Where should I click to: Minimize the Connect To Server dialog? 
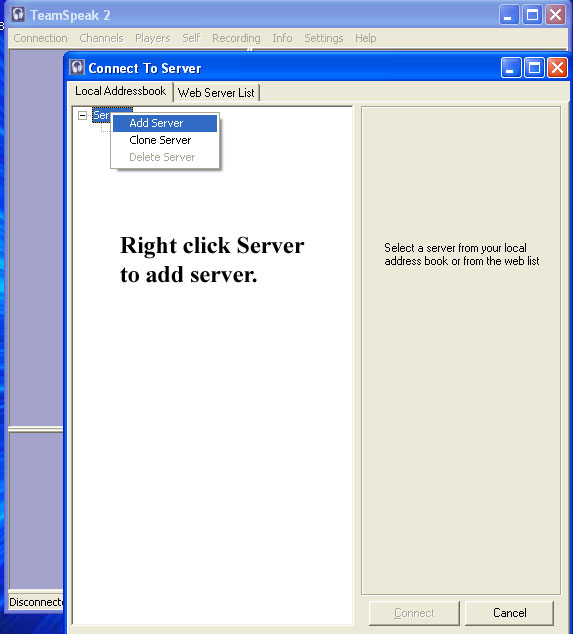coord(511,67)
